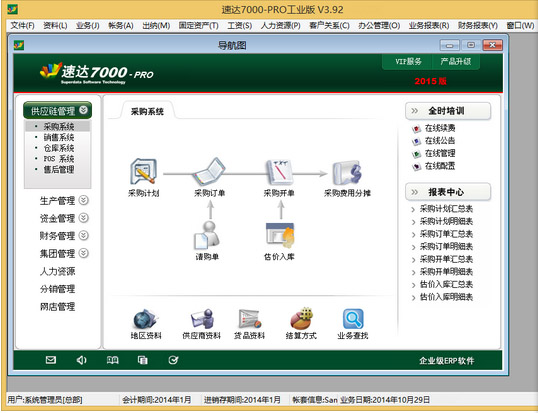This screenshot has height=413, width=538.
Task: Open the 业务(J) menu
Action: pyautogui.click(x=87, y=25)
